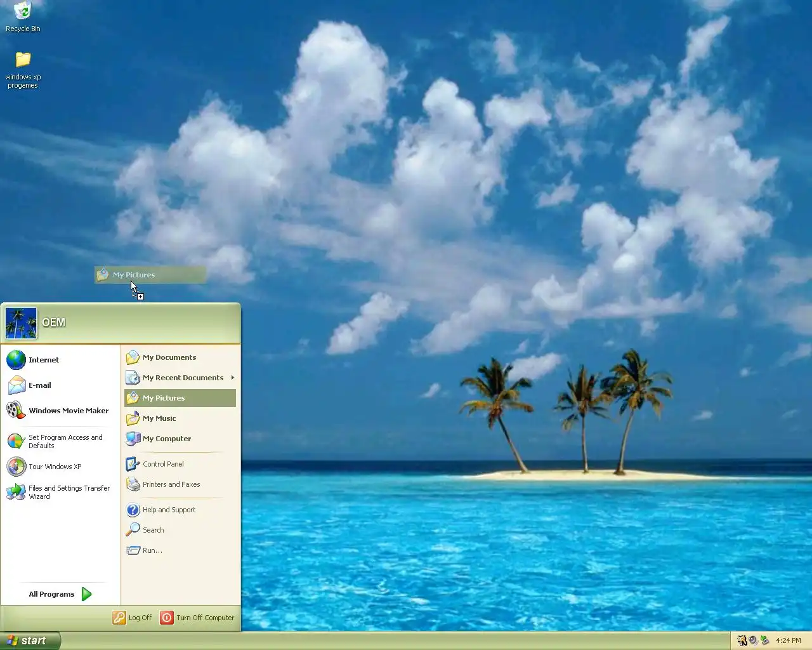Click the 4:24 PM taskbar clock
The image size is (812, 650).
[789, 640]
